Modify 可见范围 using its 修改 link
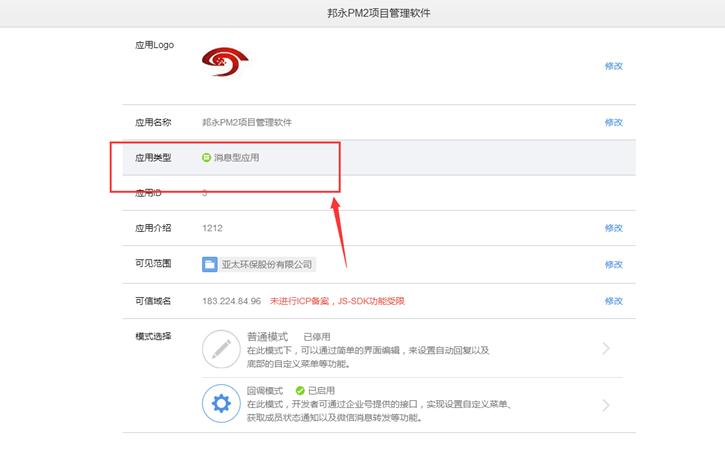 [613, 265]
